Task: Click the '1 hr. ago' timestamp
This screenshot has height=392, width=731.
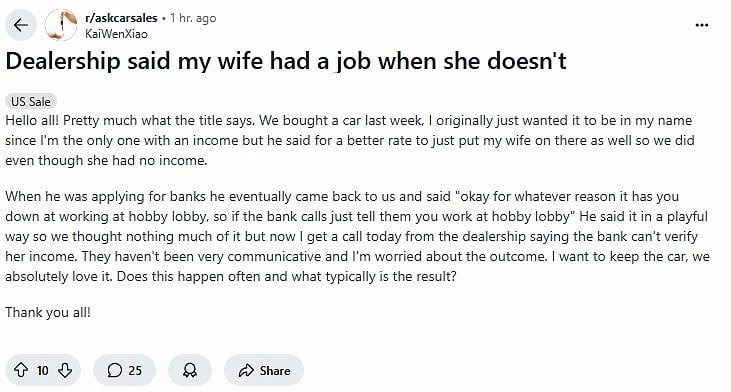Action: coord(193,18)
